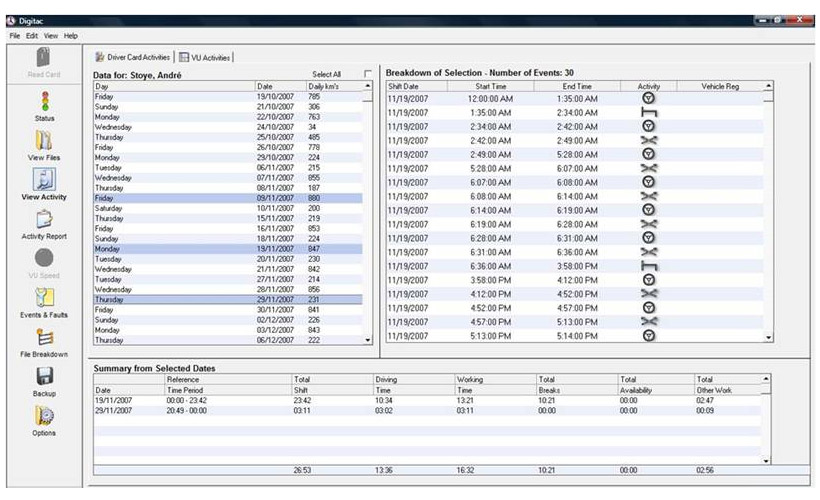Viewport: 820px width, 500px height.
Task: Open the Status traffic light icon
Action: click(45, 101)
